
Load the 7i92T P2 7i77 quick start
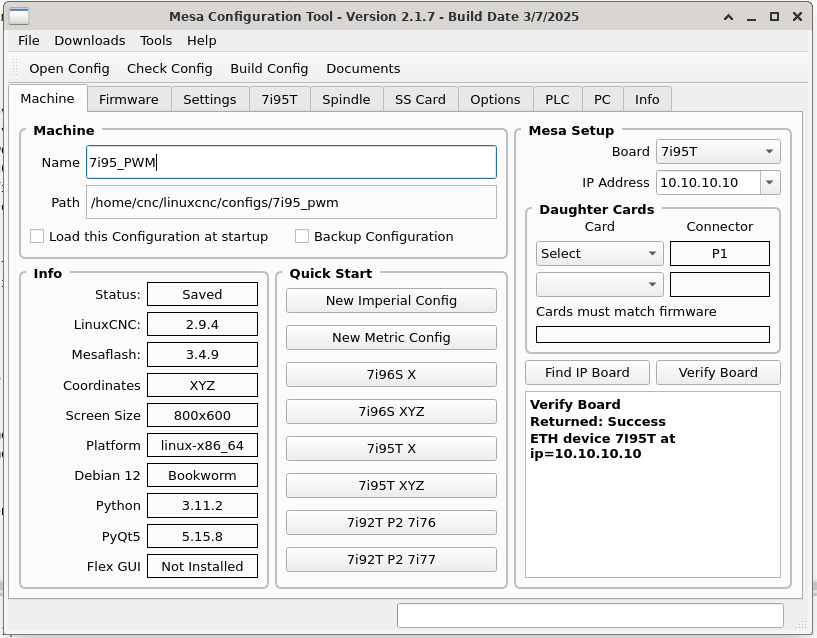(x=391, y=560)
